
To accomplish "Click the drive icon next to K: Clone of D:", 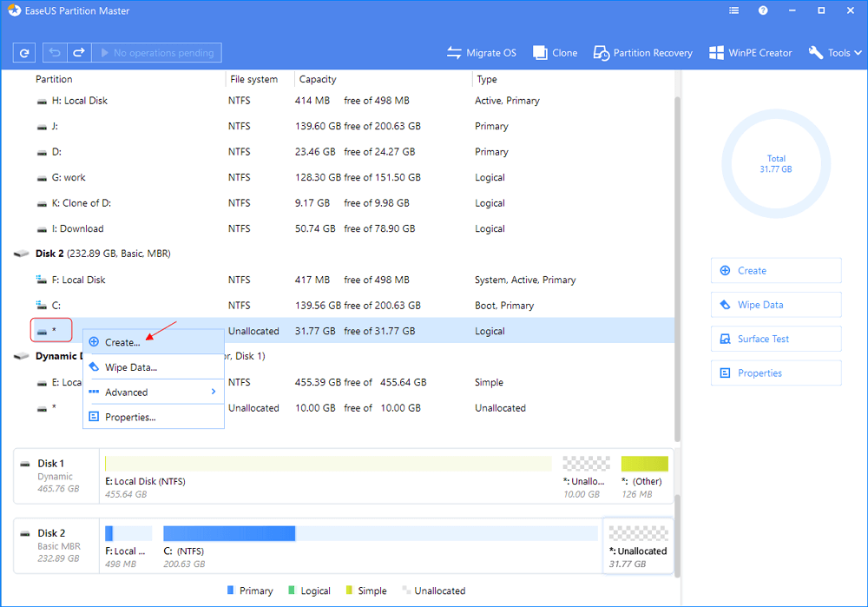I will (42, 204).
